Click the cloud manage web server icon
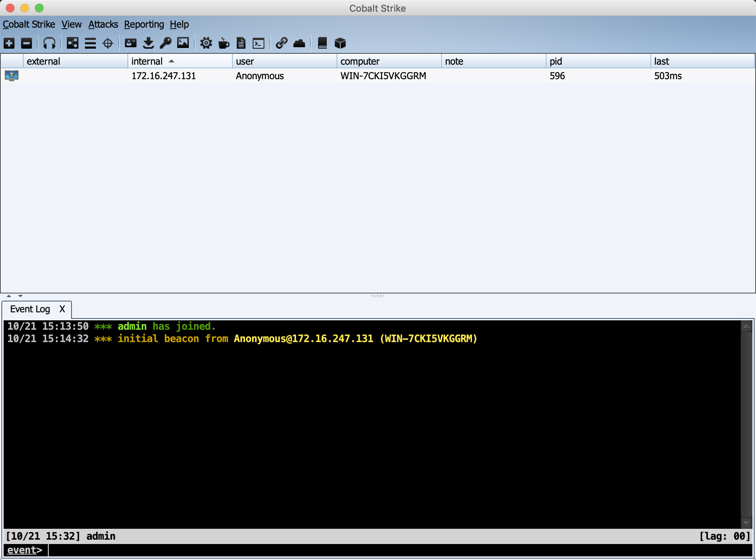The image size is (756, 560). point(299,43)
